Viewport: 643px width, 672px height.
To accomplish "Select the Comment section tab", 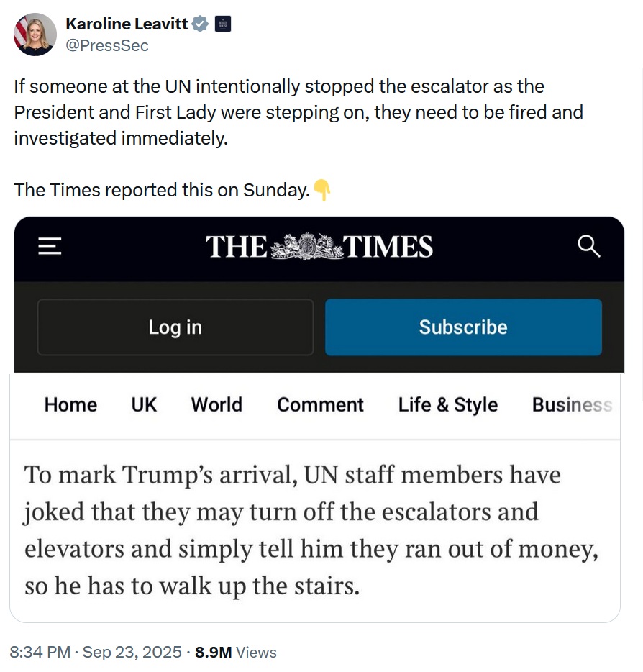I will pyautogui.click(x=319, y=405).
